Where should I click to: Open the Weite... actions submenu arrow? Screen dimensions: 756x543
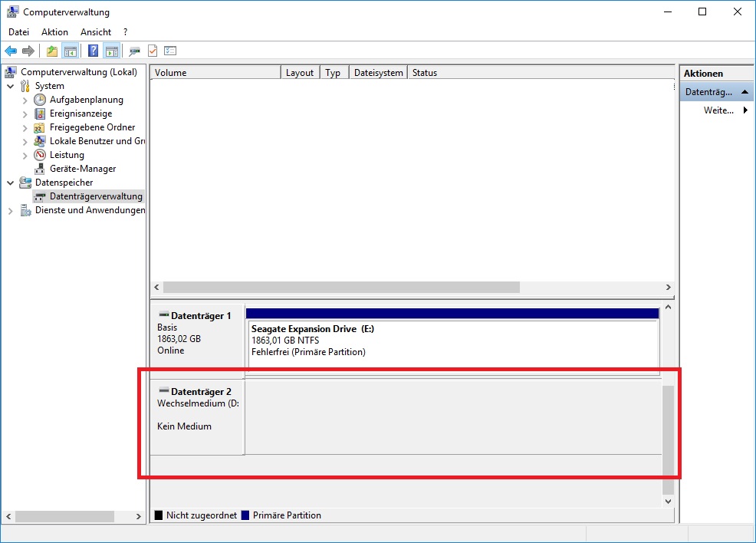pyautogui.click(x=745, y=110)
